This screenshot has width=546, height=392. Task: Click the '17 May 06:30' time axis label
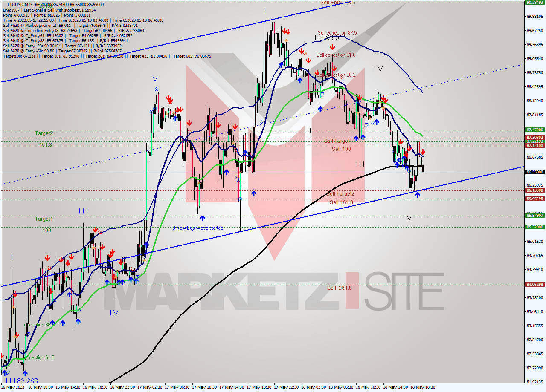click(178, 387)
